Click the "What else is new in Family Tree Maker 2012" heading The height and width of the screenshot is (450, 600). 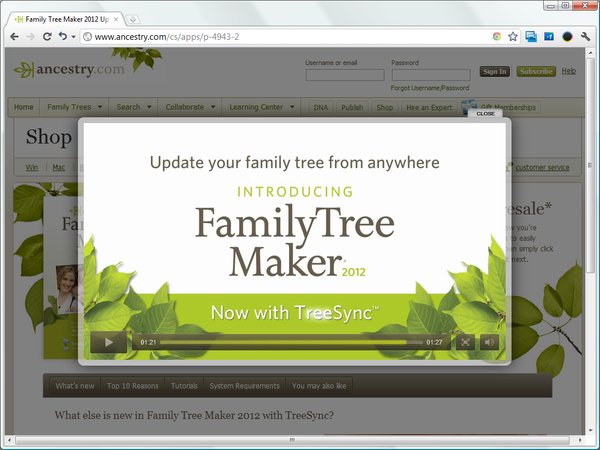[194, 415]
